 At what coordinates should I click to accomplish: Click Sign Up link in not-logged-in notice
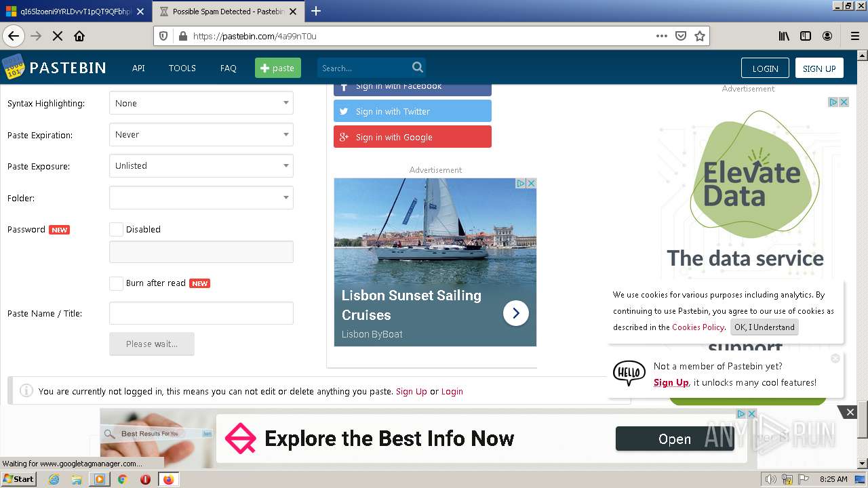pyautogui.click(x=412, y=391)
